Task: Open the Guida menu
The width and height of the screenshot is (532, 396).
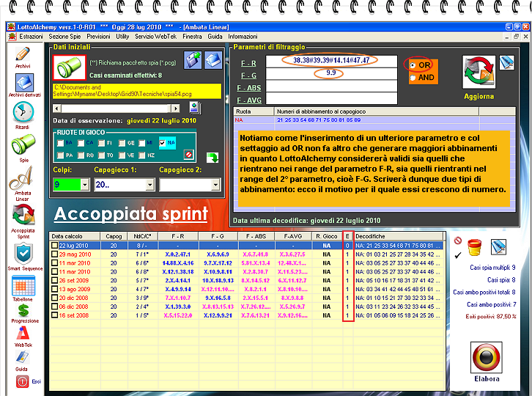Action: (x=215, y=37)
